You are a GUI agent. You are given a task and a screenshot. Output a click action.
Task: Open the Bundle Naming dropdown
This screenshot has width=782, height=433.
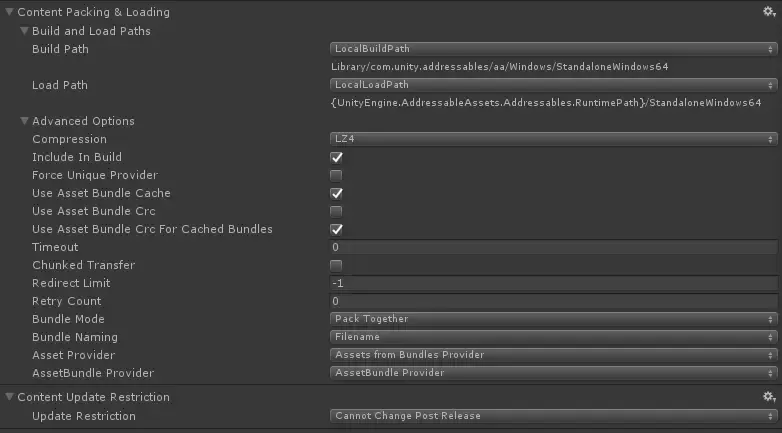pyautogui.click(x=554, y=337)
